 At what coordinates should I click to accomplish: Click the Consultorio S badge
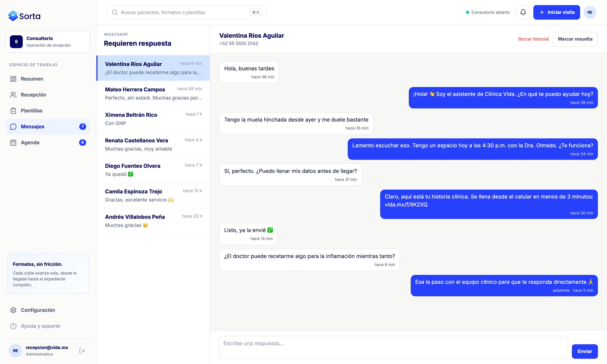pyautogui.click(x=16, y=42)
